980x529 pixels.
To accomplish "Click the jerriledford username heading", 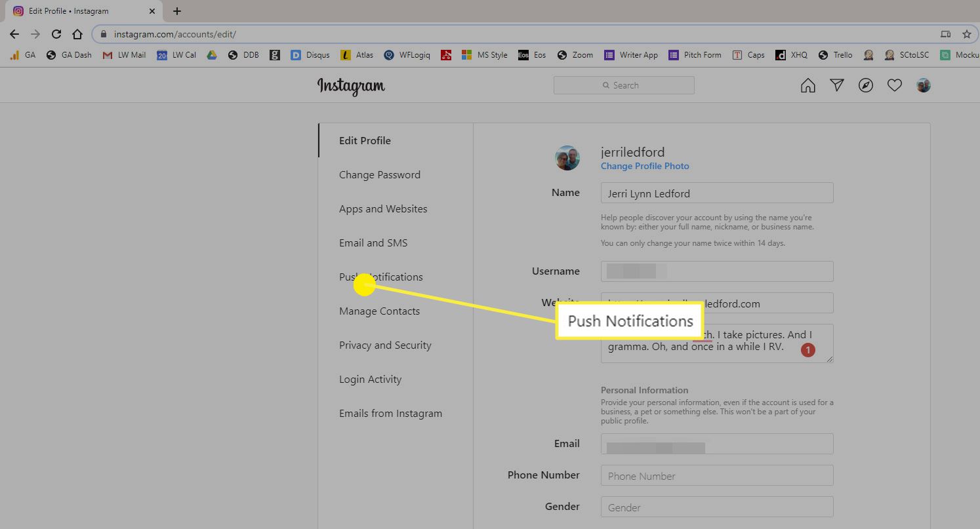I will click(632, 152).
